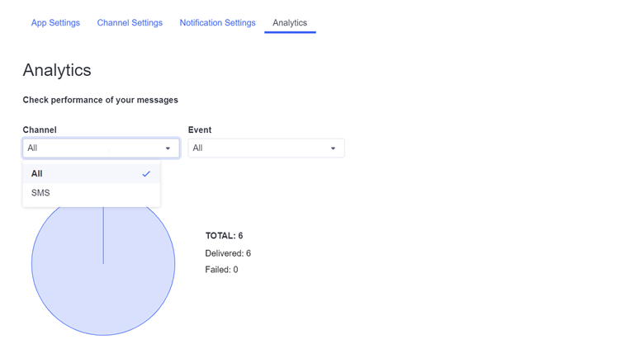Open the Channel Settings tab
Screen dimensions: 644x363
point(130,23)
